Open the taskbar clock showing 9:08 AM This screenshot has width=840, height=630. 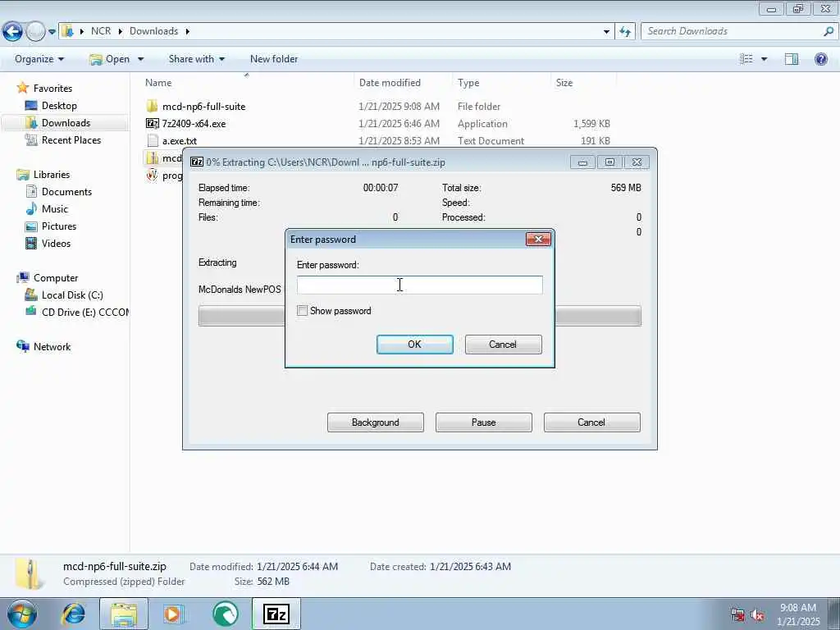click(798, 614)
